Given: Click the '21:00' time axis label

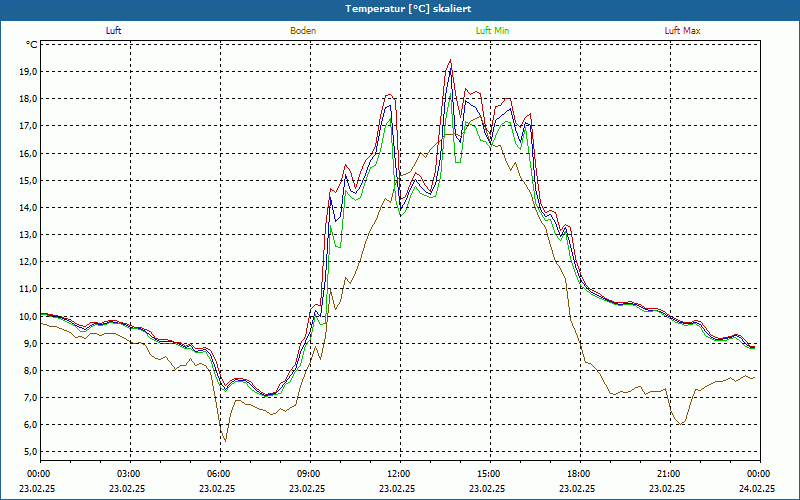Looking at the screenshot, I should pyautogui.click(x=670, y=474).
